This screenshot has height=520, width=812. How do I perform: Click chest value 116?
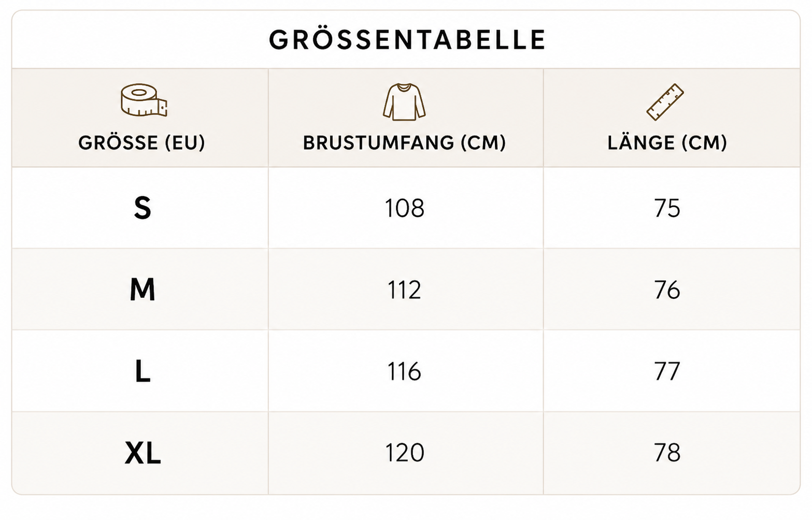click(404, 371)
